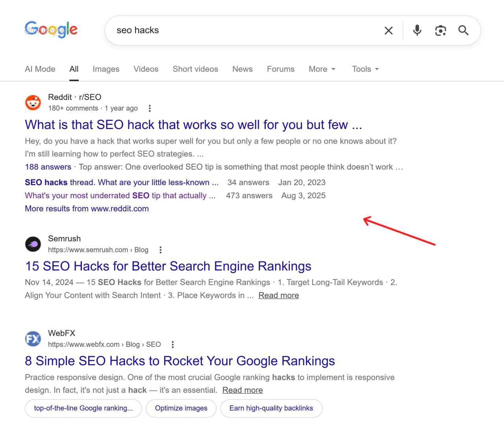Viewport: 504px width, 431px height.
Task: Click the magnifying glass search icon
Action: click(x=463, y=30)
